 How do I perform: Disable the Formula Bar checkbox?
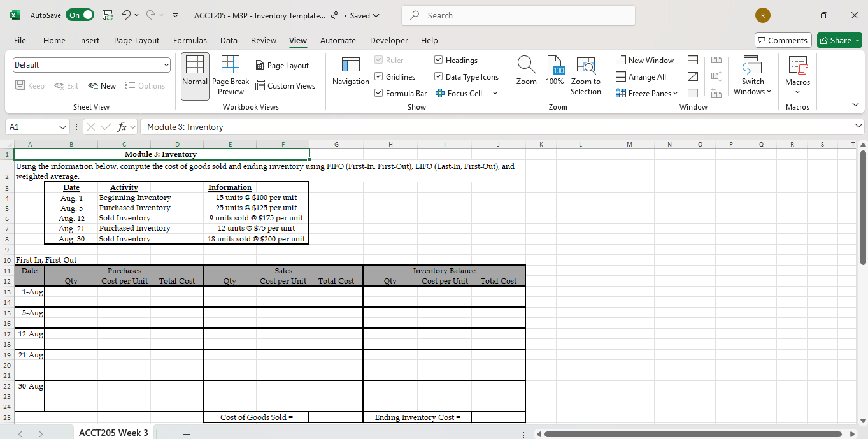coord(379,94)
